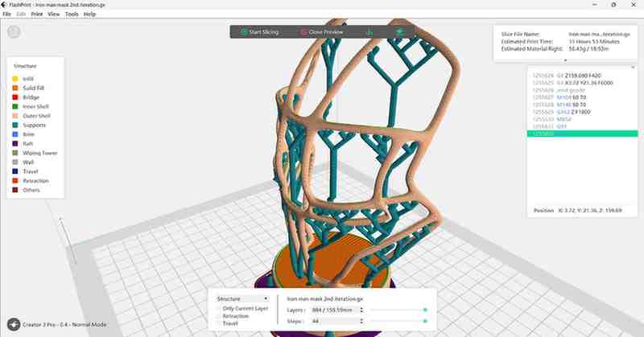Click the Layers value field

pos(334,310)
